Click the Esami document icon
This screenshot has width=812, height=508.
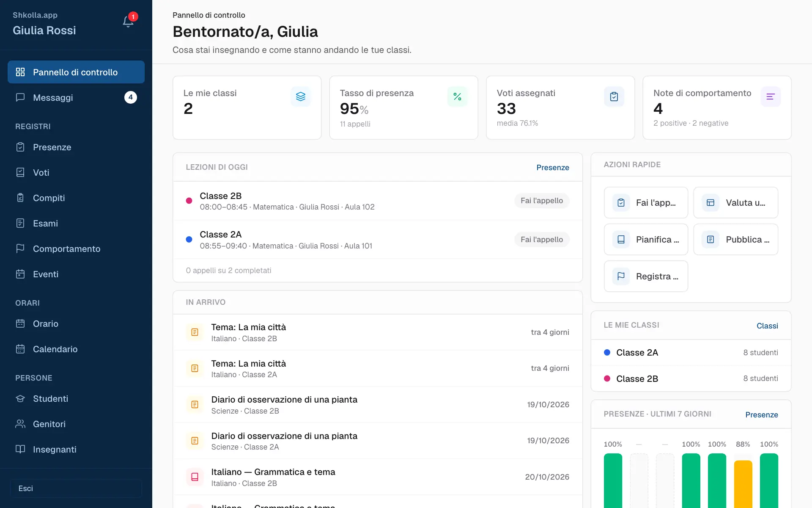(x=20, y=223)
